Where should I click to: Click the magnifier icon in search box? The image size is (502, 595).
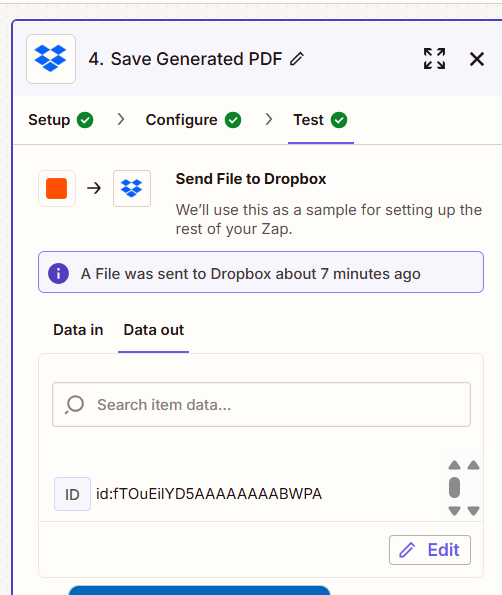(x=74, y=405)
